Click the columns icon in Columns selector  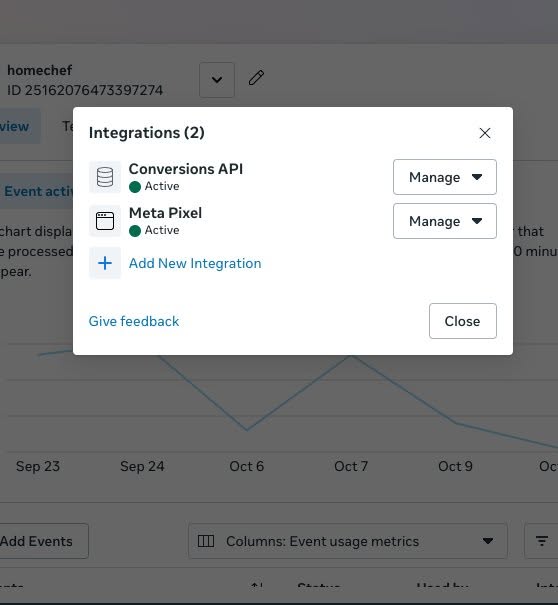click(206, 541)
